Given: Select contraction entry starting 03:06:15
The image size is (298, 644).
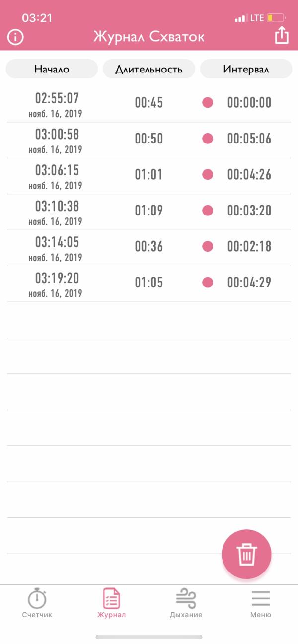Looking at the screenshot, I should pyautogui.click(x=149, y=176).
